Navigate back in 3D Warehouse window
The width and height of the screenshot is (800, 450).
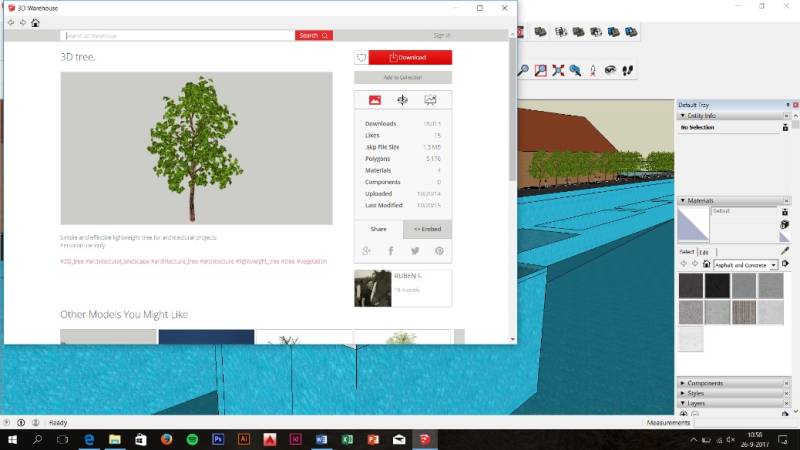pos(11,22)
